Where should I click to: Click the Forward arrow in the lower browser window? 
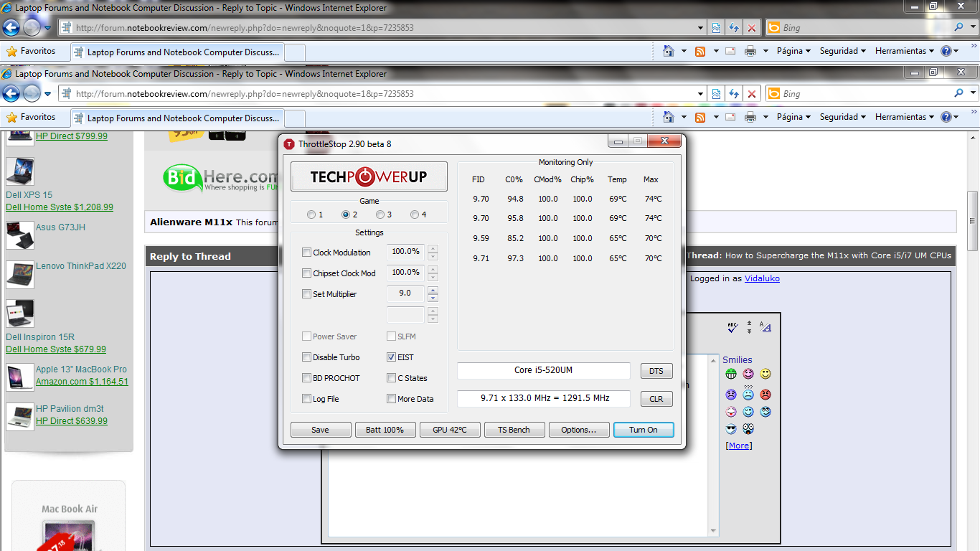(x=32, y=93)
